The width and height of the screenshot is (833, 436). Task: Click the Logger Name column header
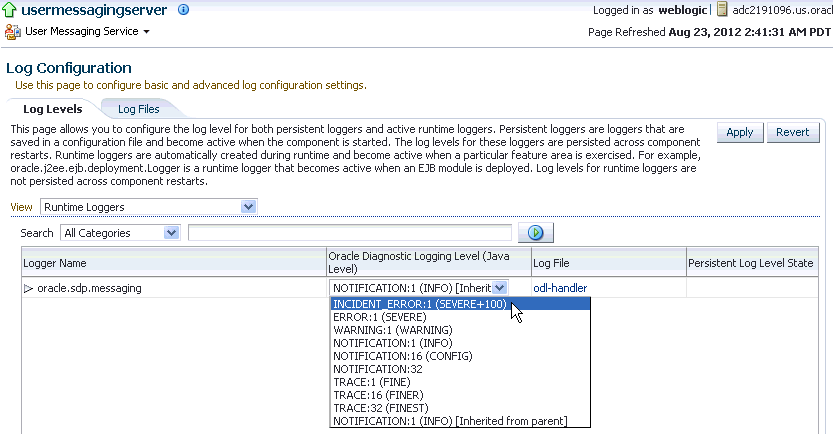tap(174, 263)
